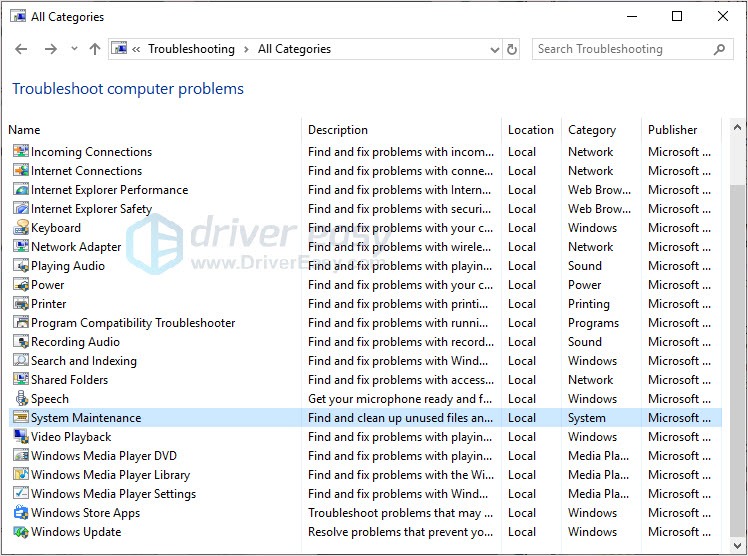748x556 pixels.
Task: Click the Video Playback icon
Action: (x=21, y=437)
